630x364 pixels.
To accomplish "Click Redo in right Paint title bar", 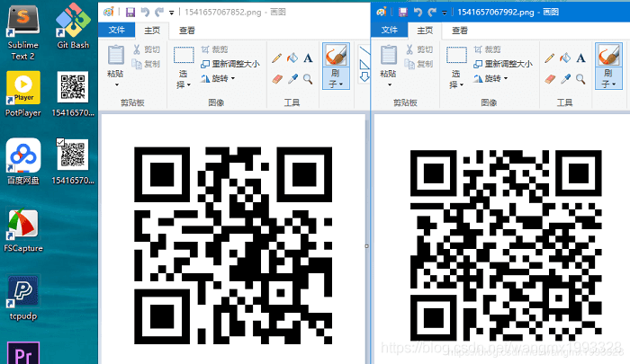I will pyautogui.click(x=432, y=13).
